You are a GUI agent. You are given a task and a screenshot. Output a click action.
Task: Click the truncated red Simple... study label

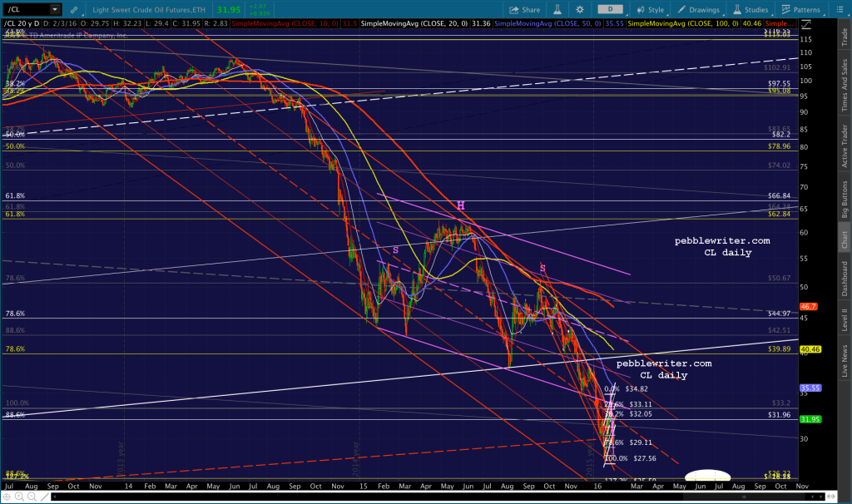tap(779, 24)
